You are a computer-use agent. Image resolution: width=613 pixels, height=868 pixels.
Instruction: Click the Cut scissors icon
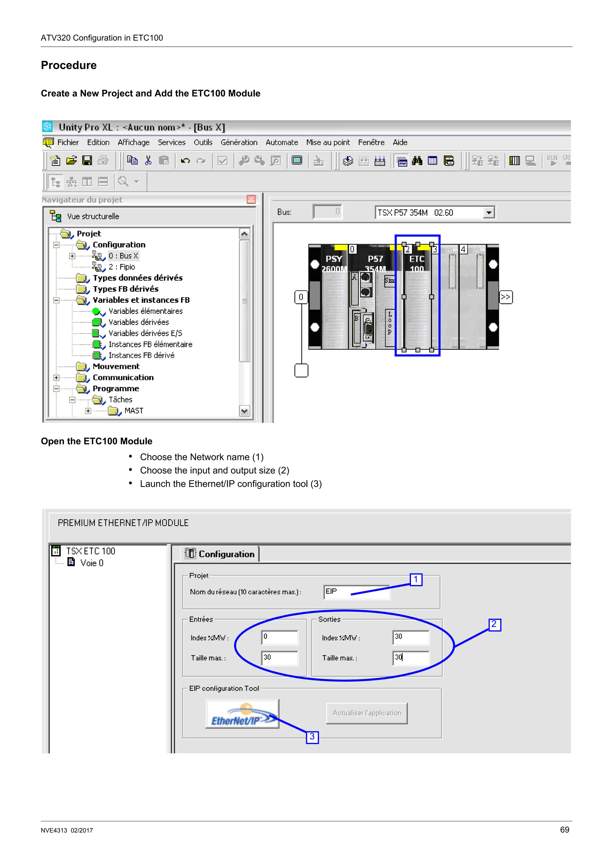pos(148,161)
